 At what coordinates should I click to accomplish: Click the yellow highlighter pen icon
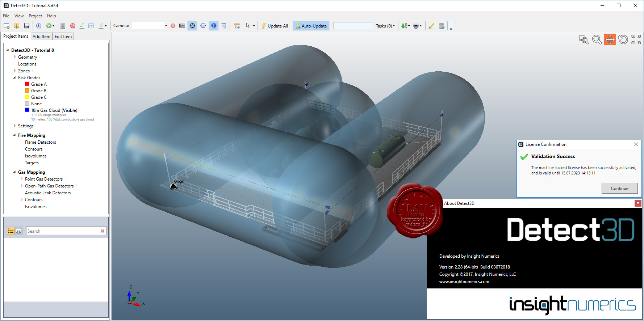pyautogui.click(x=431, y=26)
